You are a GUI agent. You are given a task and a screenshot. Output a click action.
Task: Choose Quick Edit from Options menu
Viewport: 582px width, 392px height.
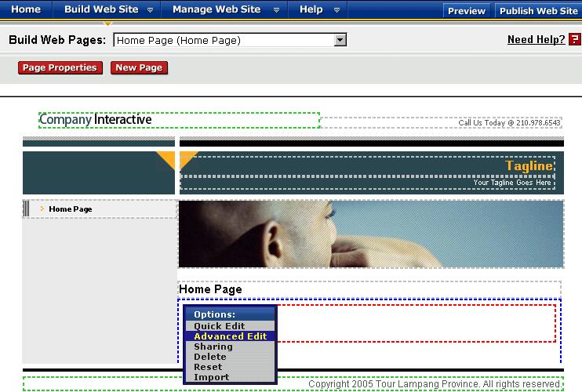coord(230,326)
